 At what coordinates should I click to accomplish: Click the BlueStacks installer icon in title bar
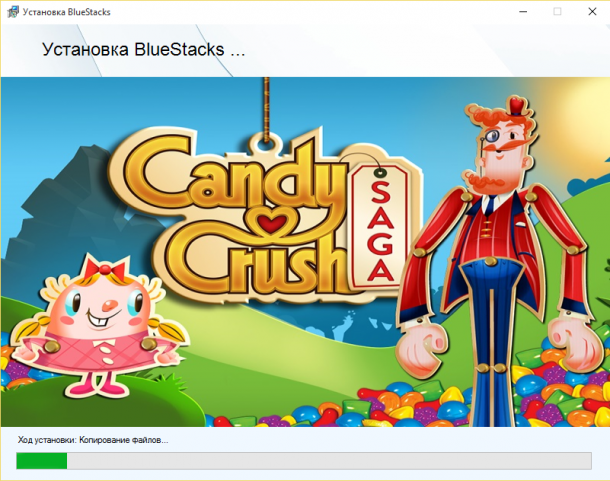click(x=12, y=12)
